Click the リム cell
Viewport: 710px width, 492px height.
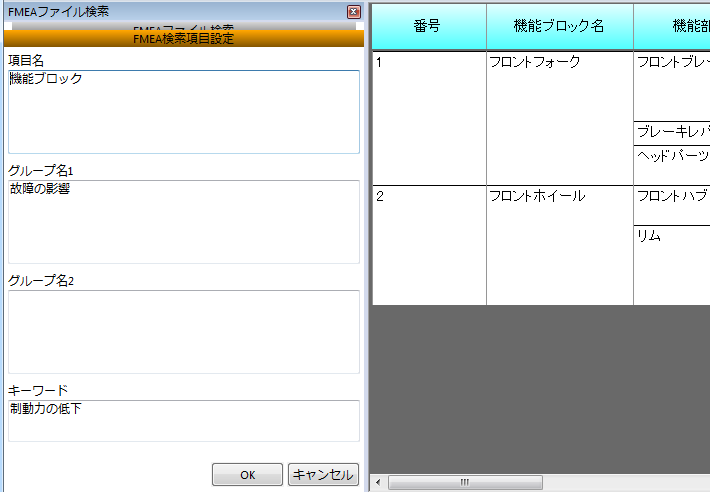click(x=672, y=265)
